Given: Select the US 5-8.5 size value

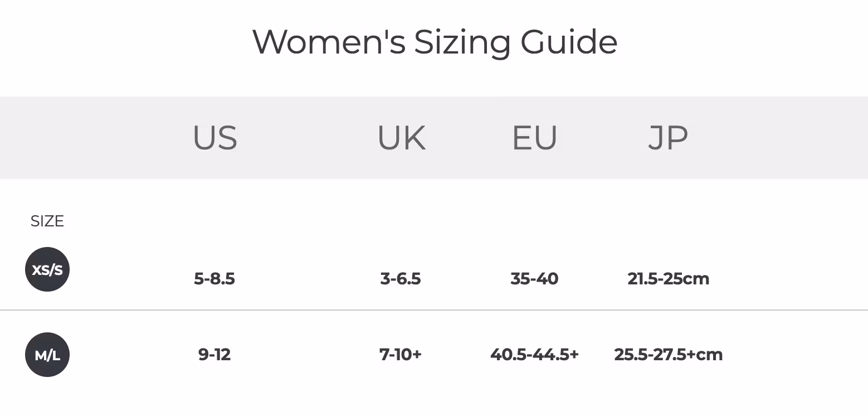Looking at the screenshot, I should point(214,279).
